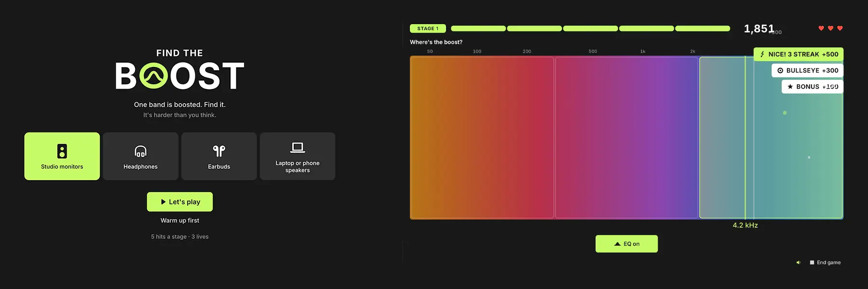868x289 pixels.
Task: Click the 2k frequency axis label
Action: pyautogui.click(x=692, y=52)
